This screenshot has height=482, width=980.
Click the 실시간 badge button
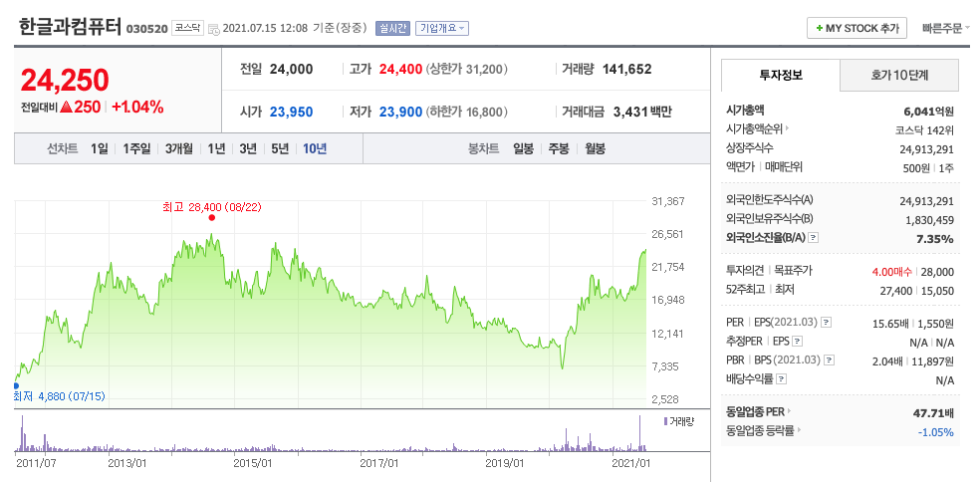(x=392, y=28)
